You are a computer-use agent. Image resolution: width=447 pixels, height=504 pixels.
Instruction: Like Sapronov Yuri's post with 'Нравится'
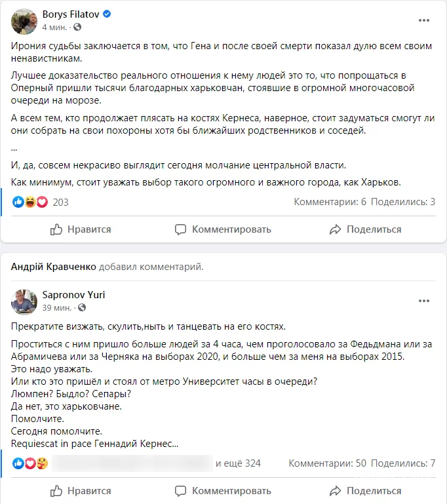(81, 490)
